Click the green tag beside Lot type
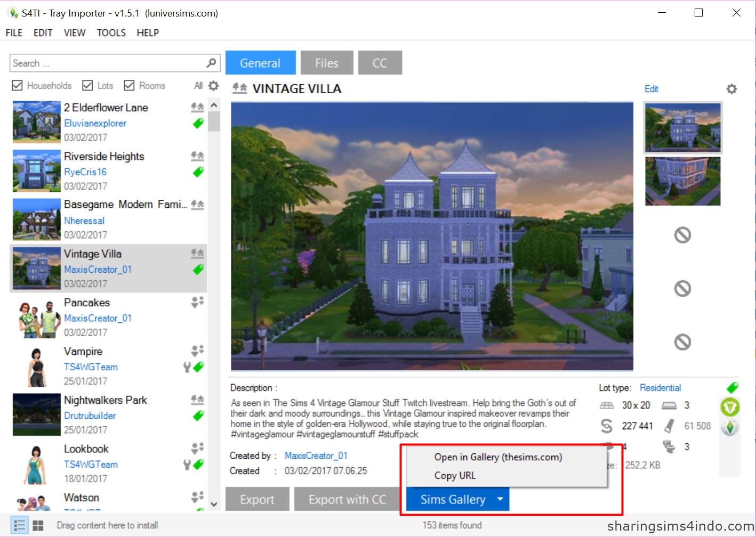Image resolution: width=756 pixels, height=537 pixels. point(732,387)
